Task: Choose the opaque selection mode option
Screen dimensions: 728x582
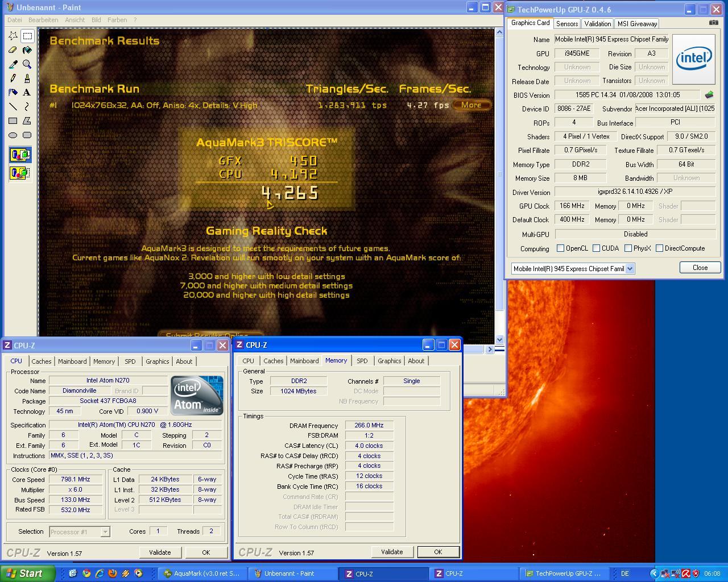Action: 20,155
